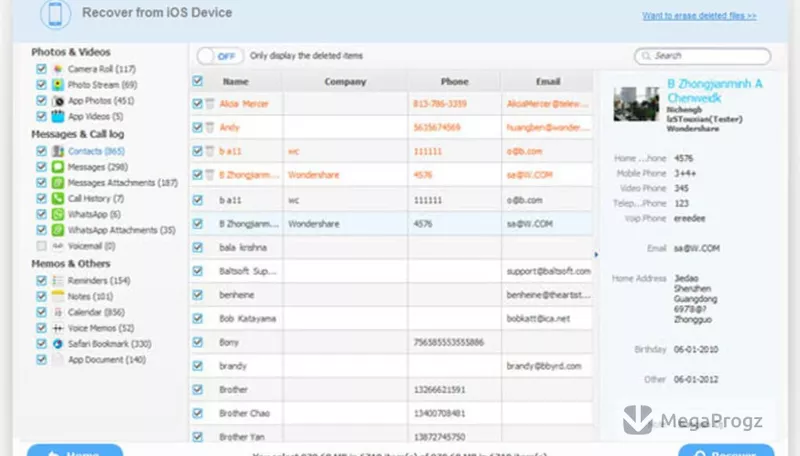800x456 pixels.
Task: Open the Notes (101) category
Action: tap(90, 296)
